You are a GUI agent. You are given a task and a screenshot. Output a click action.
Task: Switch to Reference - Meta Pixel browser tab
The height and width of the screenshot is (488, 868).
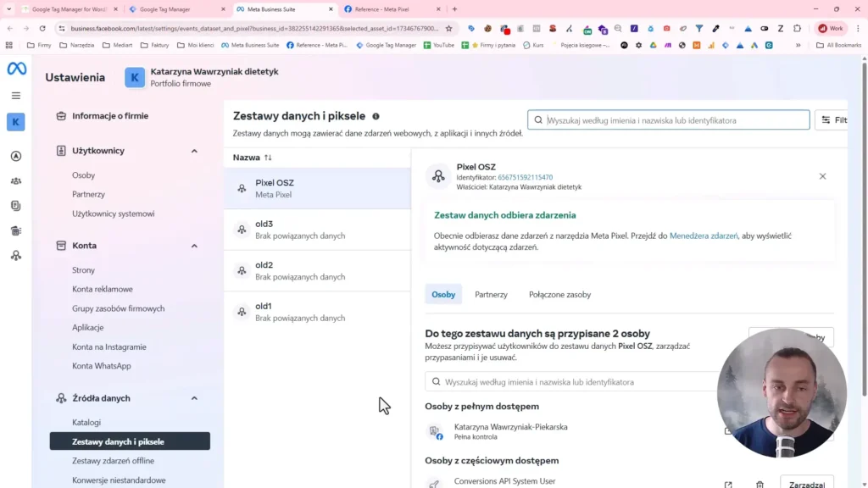click(392, 8)
